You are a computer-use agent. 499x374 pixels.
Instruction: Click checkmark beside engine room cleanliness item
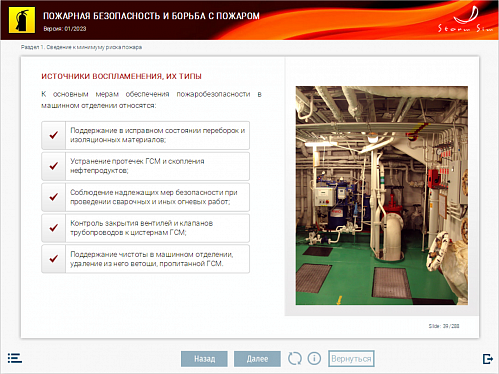click(x=54, y=259)
